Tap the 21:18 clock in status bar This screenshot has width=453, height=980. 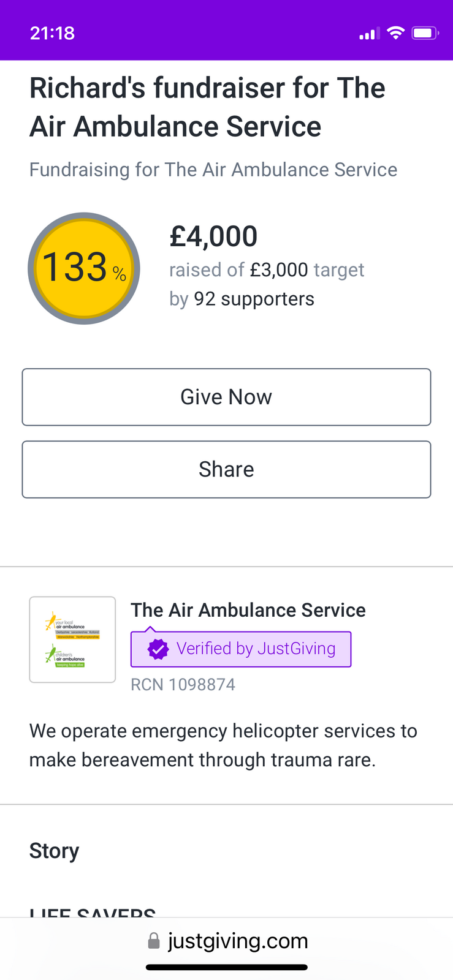tap(53, 33)
